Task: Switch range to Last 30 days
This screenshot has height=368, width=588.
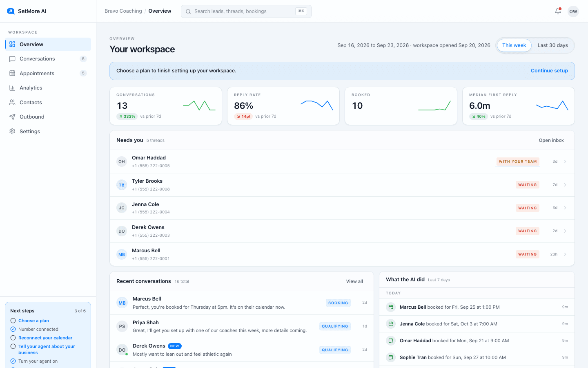Action: [x=552, y=45]
